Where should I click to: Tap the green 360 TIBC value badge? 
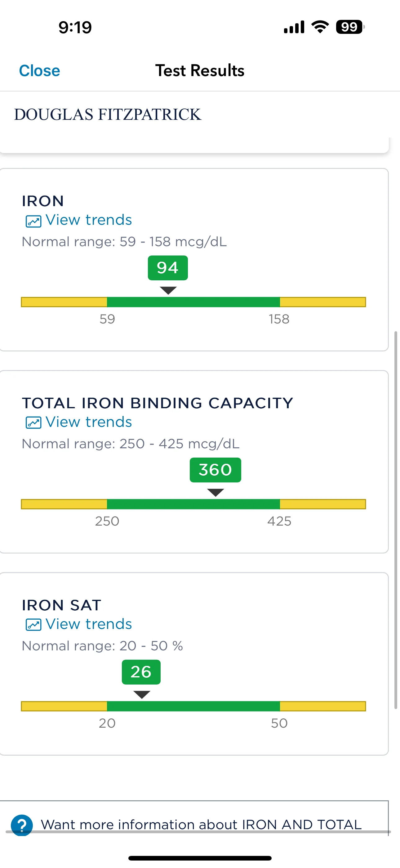pos(215,470)
